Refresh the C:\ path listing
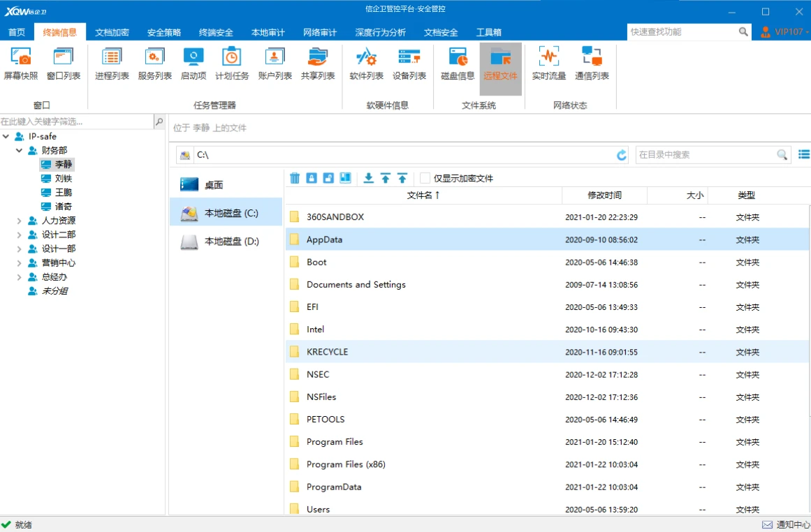 tap(621, 154)
